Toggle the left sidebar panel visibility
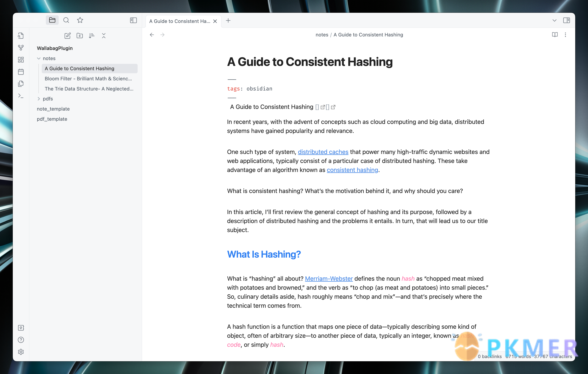 134,20
